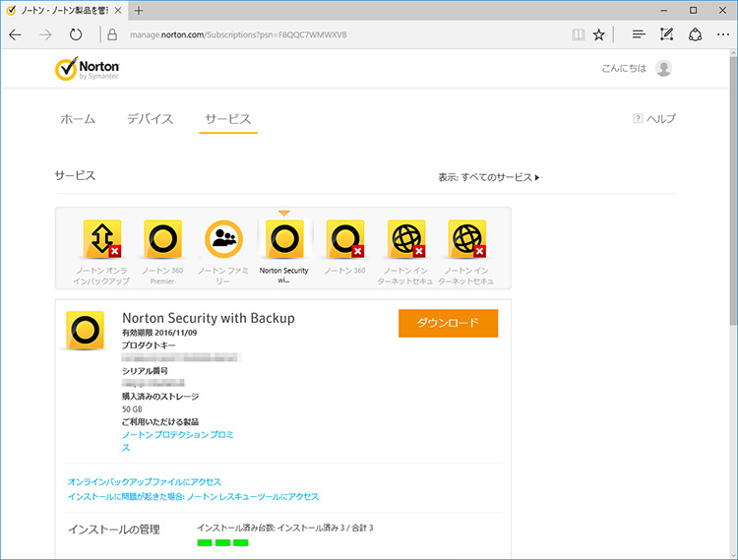Add page to favorites with star icon

click(x=598, y=34)
